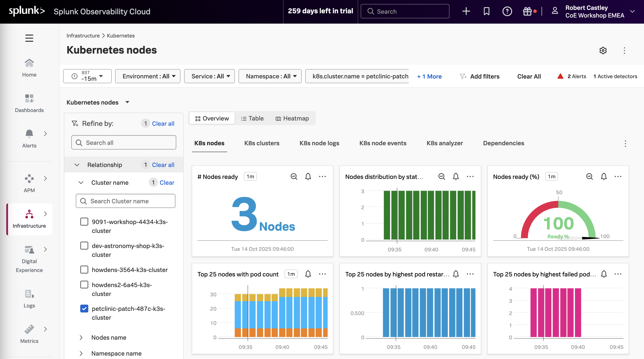Click the bookmark icon in top bar
This screenshot has width=644, height=359.
(487, 11)
